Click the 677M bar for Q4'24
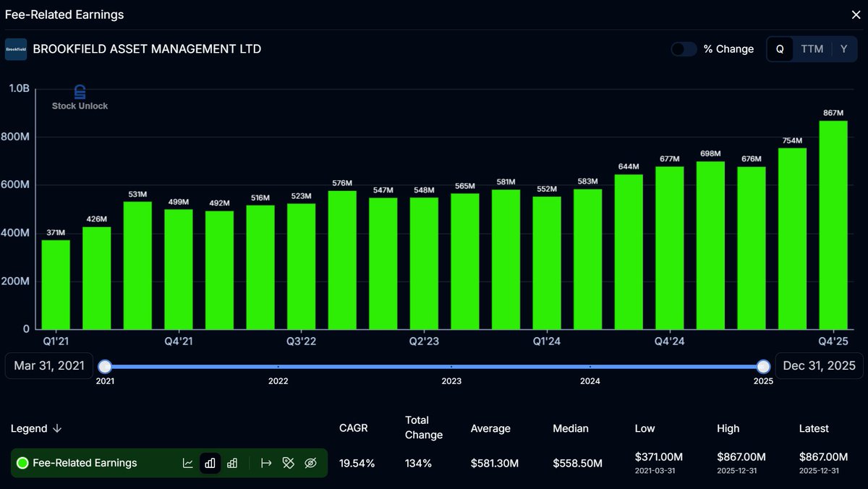Viewport: 868px width, 489px height. click(x=669, y=248)
